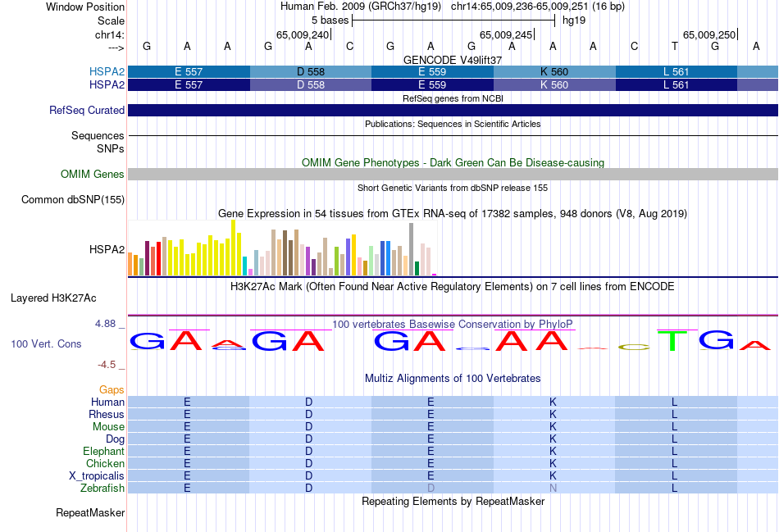Click codon K 560 in light blue HSPA2 track

tap(554, 71)
